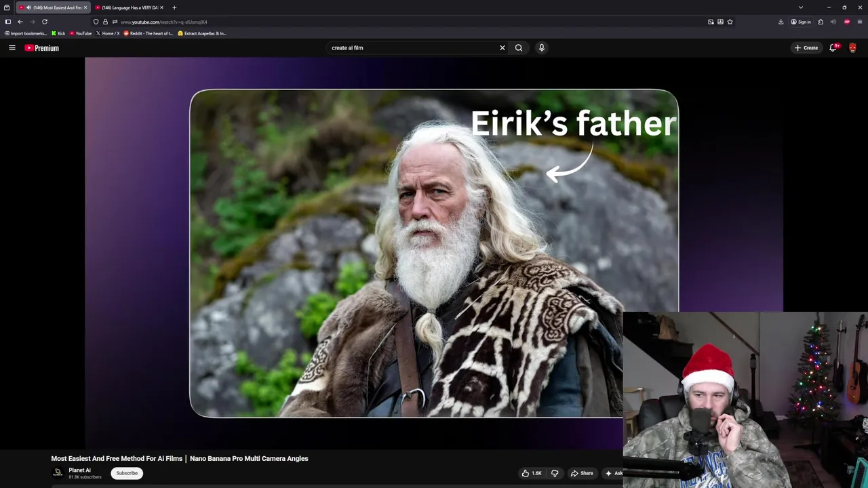This screenshot has width=868, height=488.
Task: Switch to the 'Language Has a VERY DA' tab
Action: click(129, 7)
